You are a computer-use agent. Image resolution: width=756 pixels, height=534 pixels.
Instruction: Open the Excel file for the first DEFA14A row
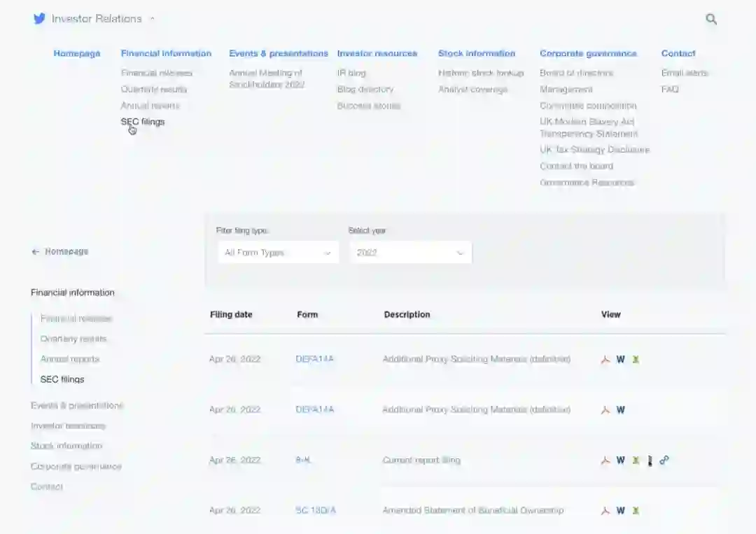(x=636, y=360)
